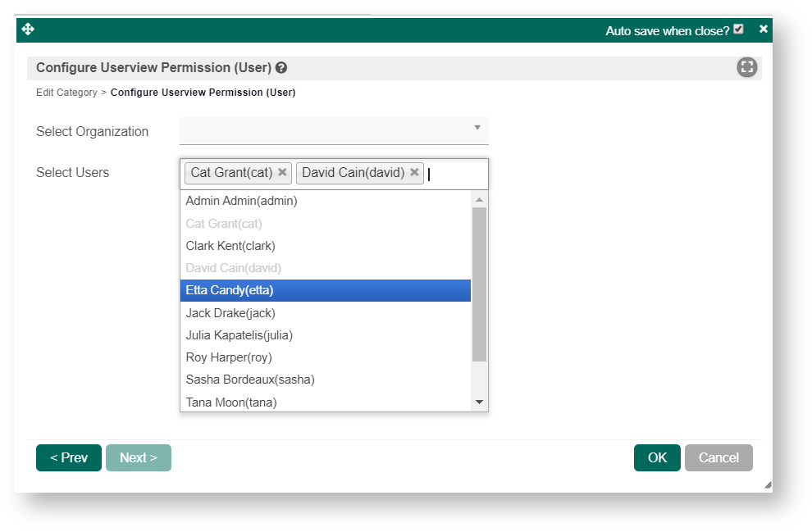Click the fullscreen expand icon

(746, 68)
